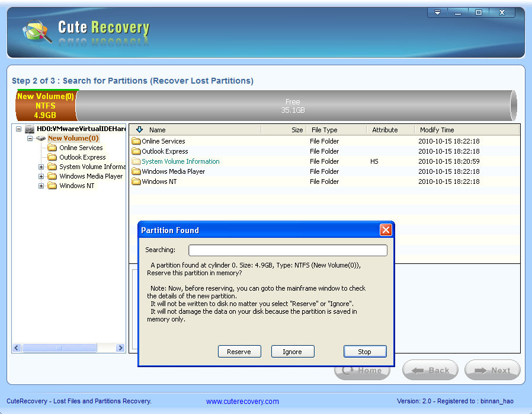This screenshot has height=414, width=532.
Task: Sort files by Modify Time column header
Action: (437, 130)
